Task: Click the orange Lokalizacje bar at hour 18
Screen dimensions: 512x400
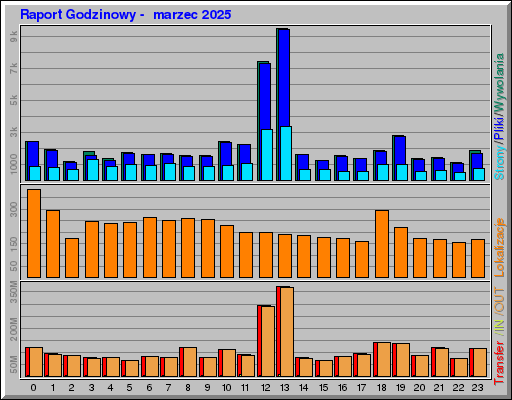Action: tap(382, 244)
